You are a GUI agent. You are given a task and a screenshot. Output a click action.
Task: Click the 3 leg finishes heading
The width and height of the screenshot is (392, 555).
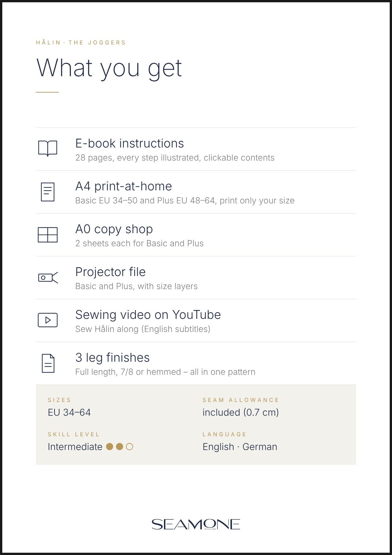click(x=112, y=358)
